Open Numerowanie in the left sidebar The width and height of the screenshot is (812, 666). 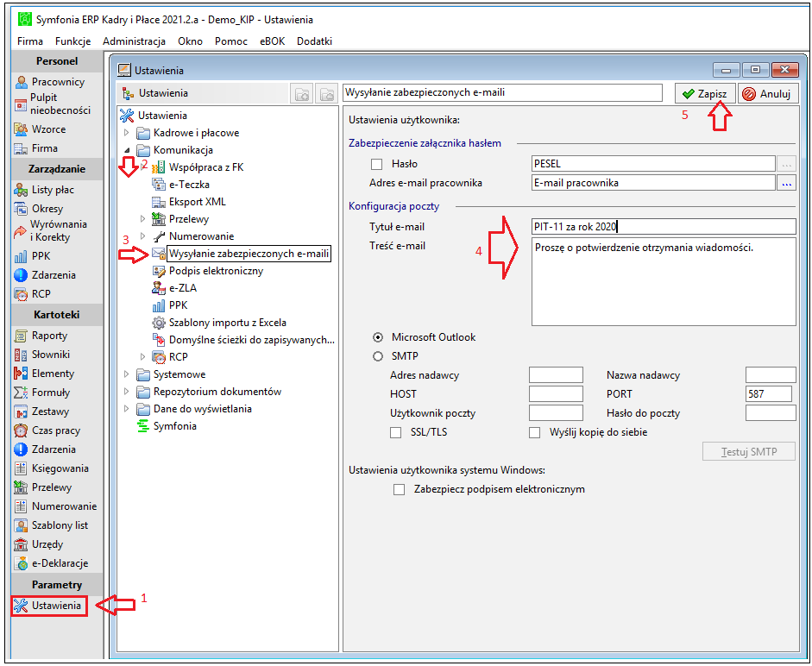[56, 506]
